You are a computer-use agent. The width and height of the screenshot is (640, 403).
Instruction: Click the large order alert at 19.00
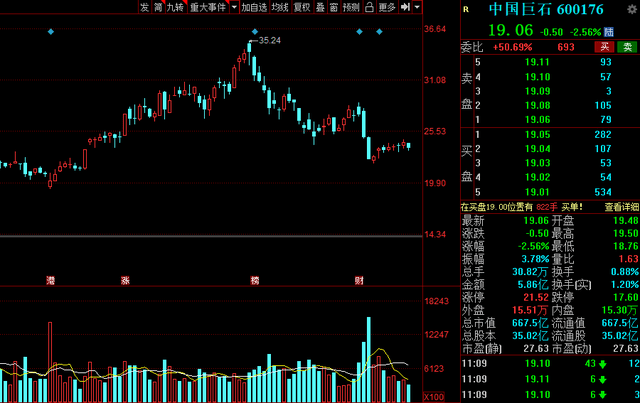(x=522, y=207)
